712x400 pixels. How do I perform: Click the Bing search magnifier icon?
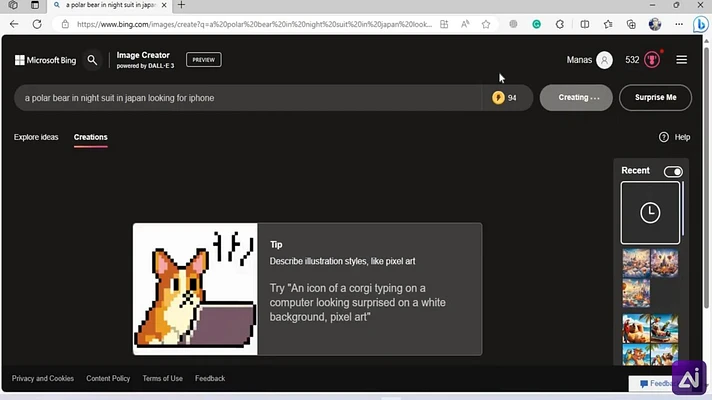click(92, 60)
